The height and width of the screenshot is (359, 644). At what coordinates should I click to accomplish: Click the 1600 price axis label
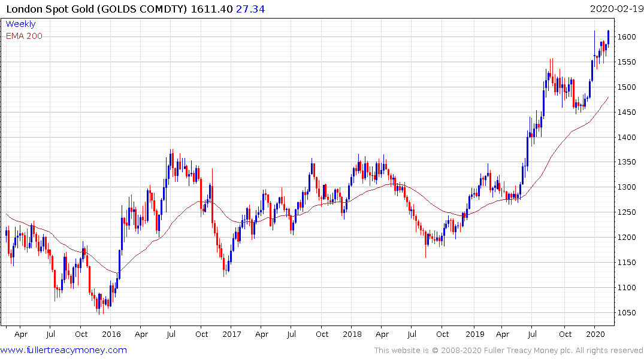click(627, 37)
